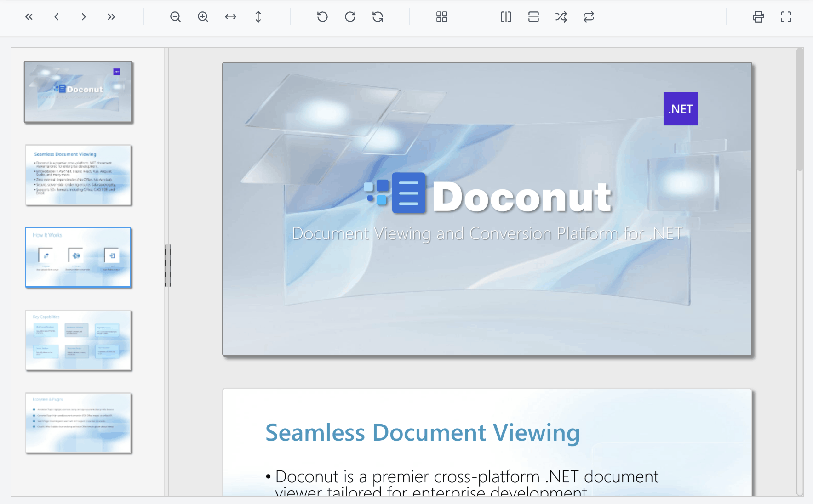Click the shuffle pages icon
Image resolution: width=813 pixels, height=504 pixels.
click(561, 17)
